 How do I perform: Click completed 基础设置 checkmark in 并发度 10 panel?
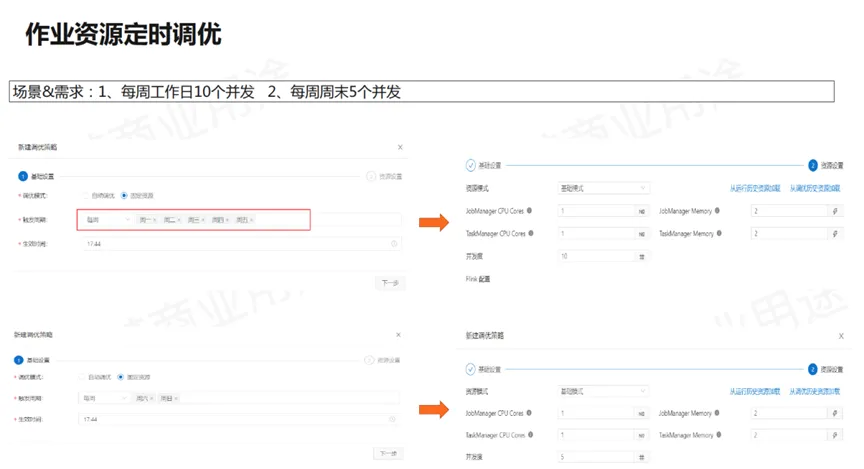(471, 165)
